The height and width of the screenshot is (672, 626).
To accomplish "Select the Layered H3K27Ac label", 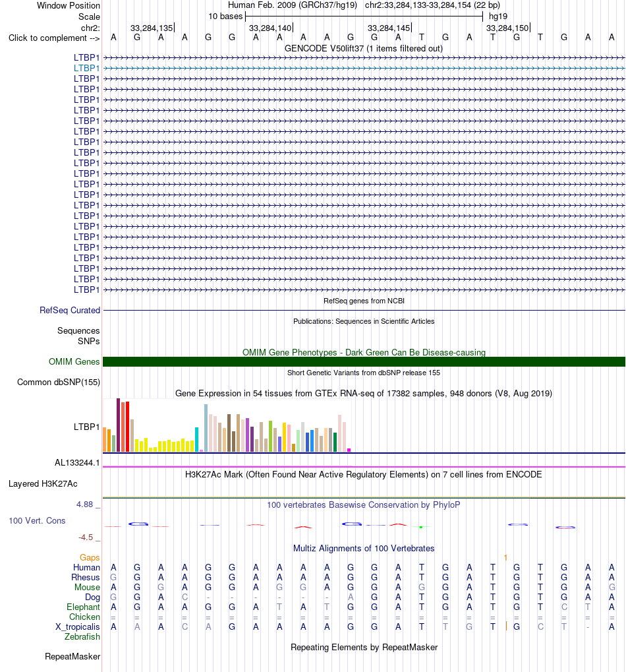I will 43,484.
